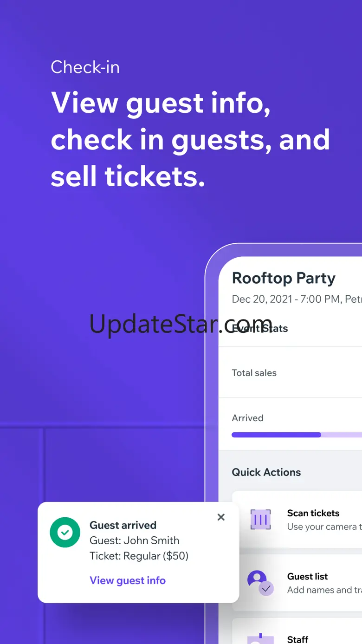Close the Guest arrived notification

pos(221,517)
